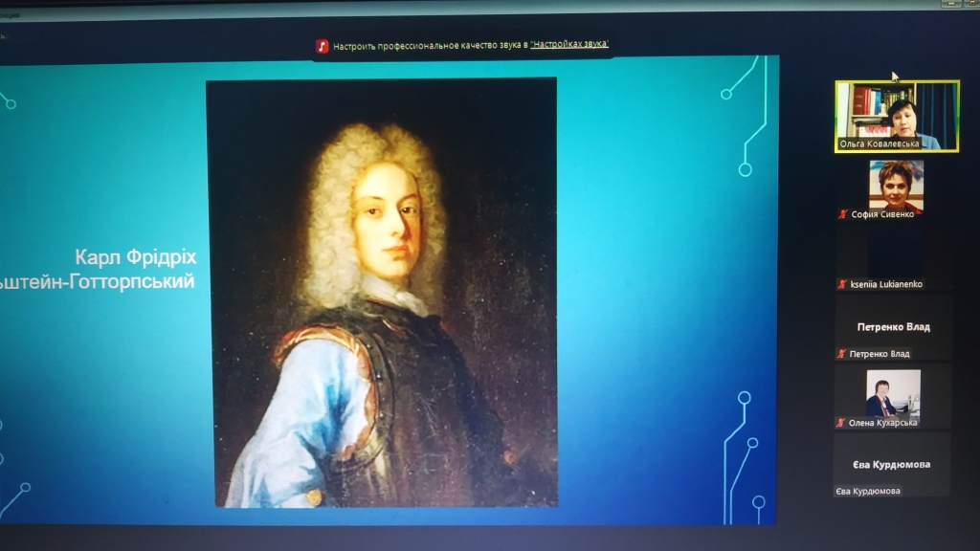
Task: Select Ольга Ковалевська's video thumbnail
Action: 897,116
